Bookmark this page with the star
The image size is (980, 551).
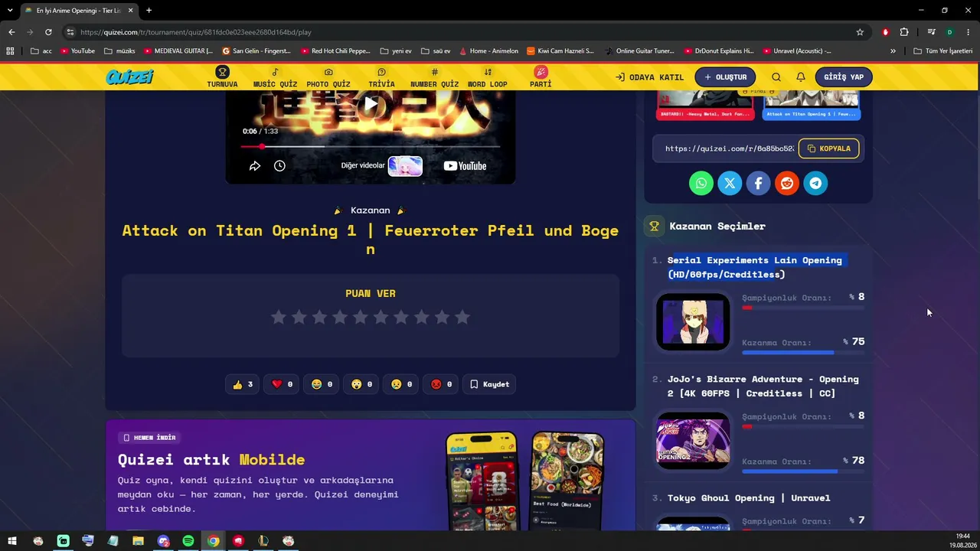(x=860, y=32)
